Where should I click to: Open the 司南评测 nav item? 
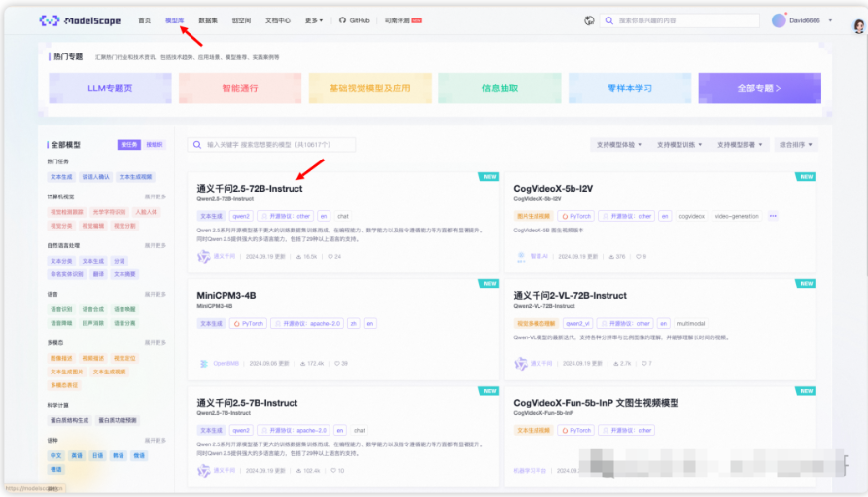coord(402,20)
